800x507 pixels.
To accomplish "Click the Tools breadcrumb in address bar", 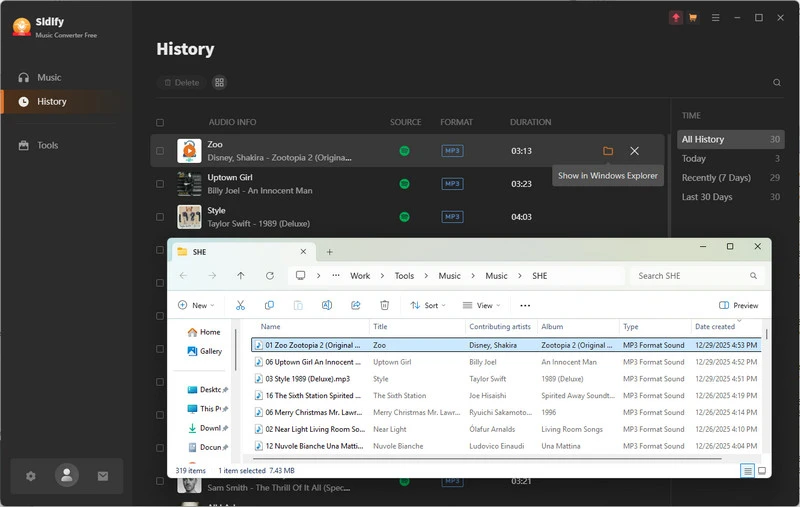I will [404, 275].
